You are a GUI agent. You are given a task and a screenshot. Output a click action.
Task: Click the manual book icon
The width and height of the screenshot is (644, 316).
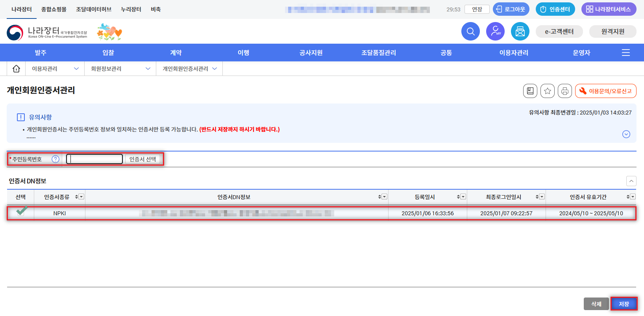click(x=530, y=91)
